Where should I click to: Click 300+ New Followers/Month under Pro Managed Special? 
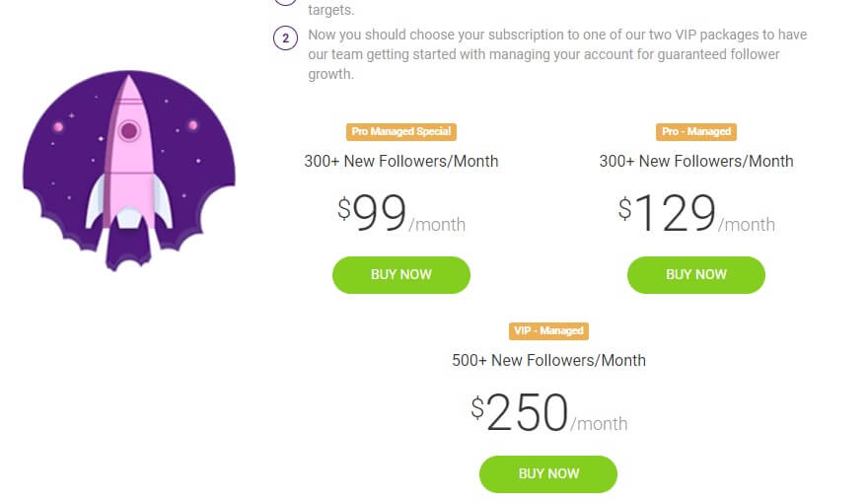click(x=401, y=161)
